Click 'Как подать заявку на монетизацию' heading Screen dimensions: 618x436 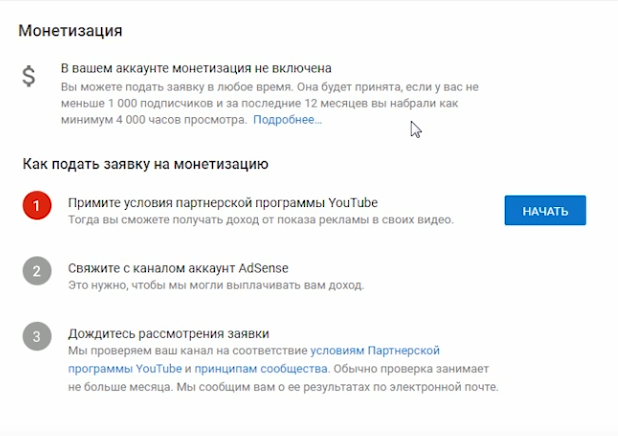point(144,163)
